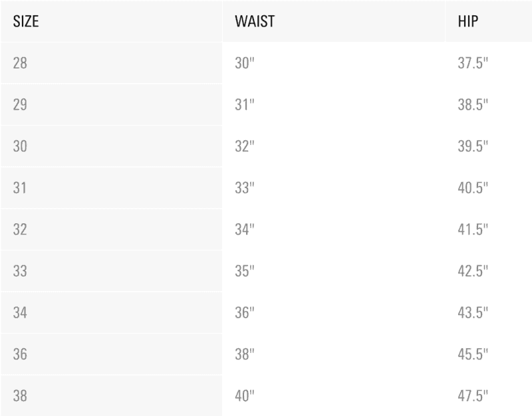Click size 31 in the SIZE column
This screenshot has height=418, width=532.
pyautogui.click(x=20, y=188)
